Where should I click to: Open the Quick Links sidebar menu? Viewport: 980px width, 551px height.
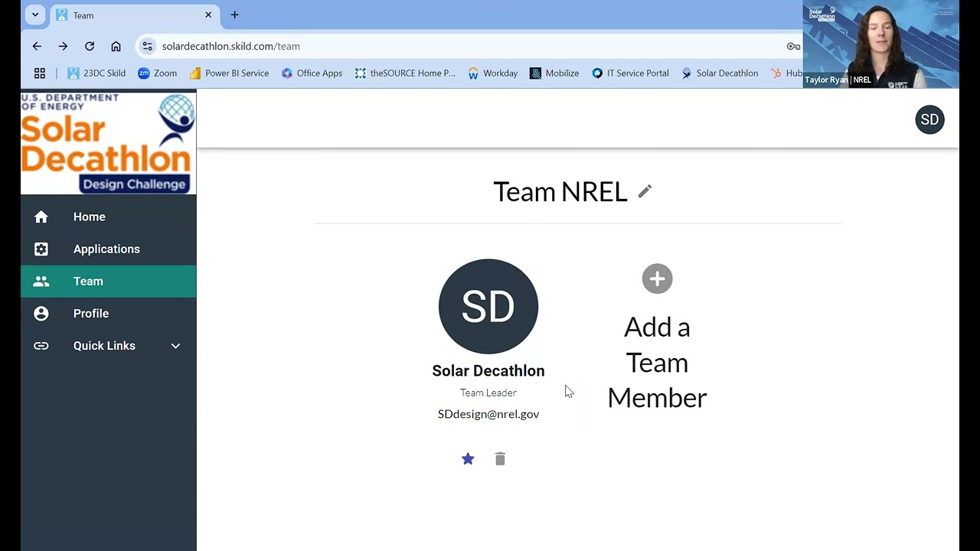pyautogui.click(x=109, y=346)
